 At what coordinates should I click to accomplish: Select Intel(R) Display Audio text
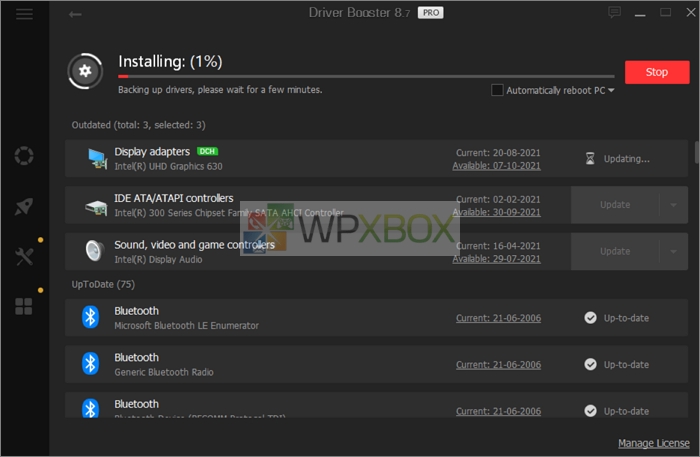(x=158, y=259)
